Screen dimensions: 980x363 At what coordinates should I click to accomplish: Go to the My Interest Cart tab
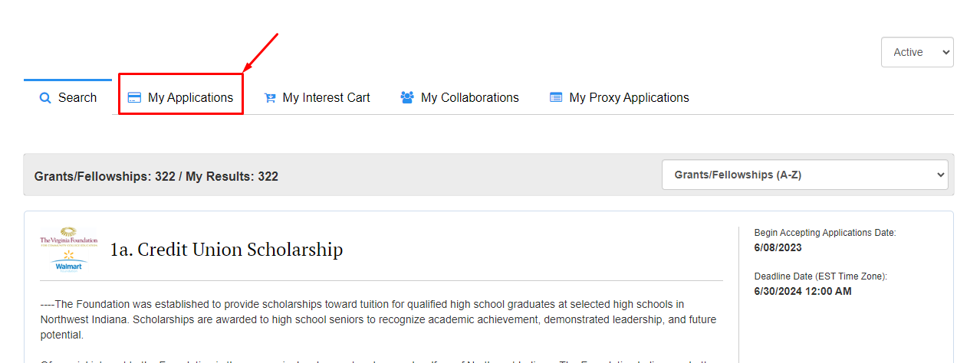tap(317, 97)
